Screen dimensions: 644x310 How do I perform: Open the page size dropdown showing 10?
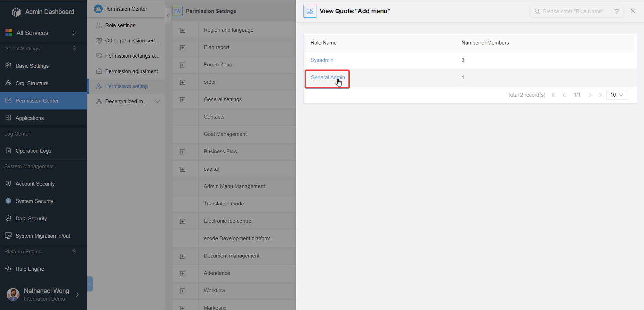click(617, 95)
